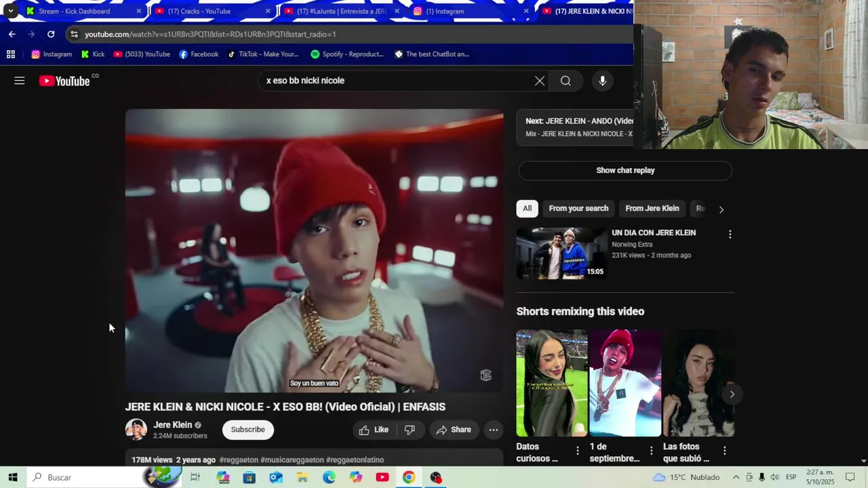
Task: Open the Facebook bookmark
Action: [x=199, y=54]
